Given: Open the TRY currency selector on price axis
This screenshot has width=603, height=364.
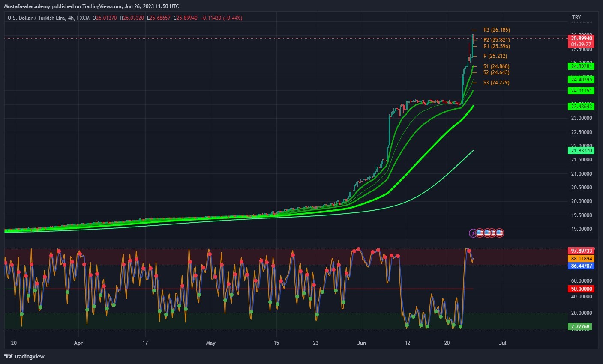Looking at the screenshot, I should pos(576,18).
